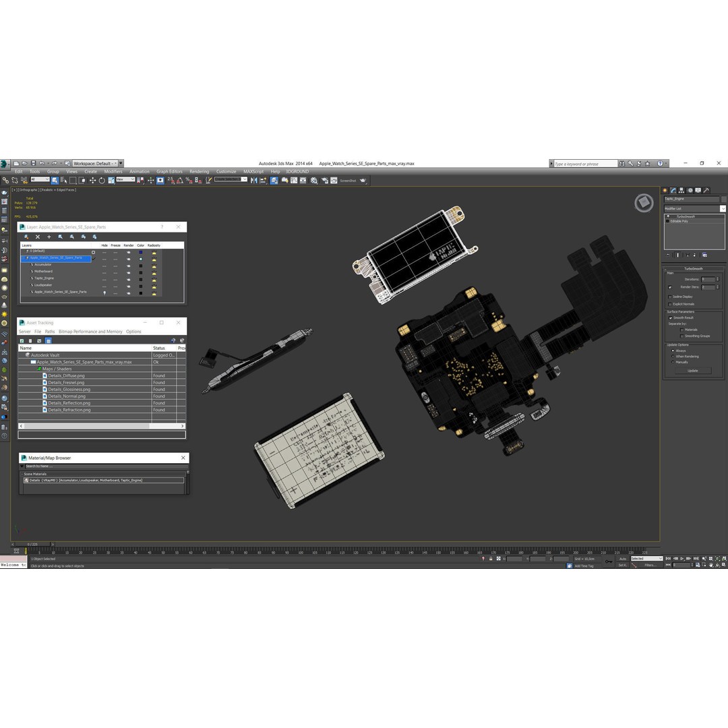The width and height of the screenshot is (728, 728).
Task: Click Pin Stack icon under modifier list
Action: tap(668, 255)
